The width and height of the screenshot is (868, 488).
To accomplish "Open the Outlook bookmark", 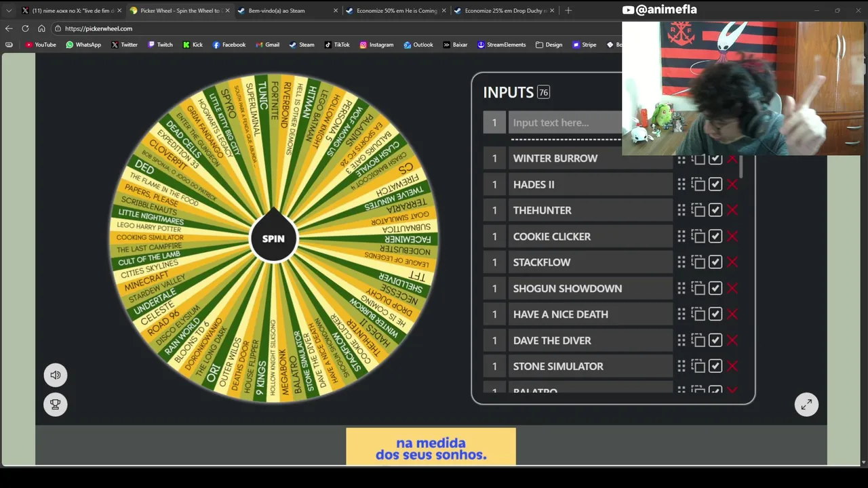I will click(x=418, y=45).
